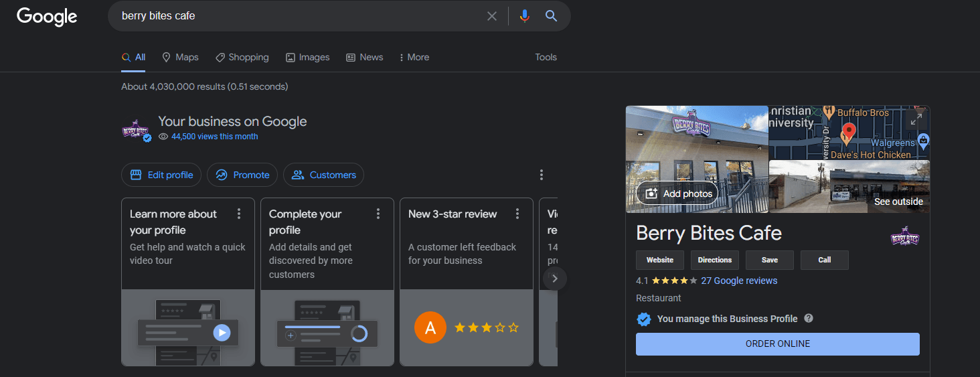Open the New 3-star review card
Image resolution: width=980 pixels, height=377 pixels.
tap(467, 282)
